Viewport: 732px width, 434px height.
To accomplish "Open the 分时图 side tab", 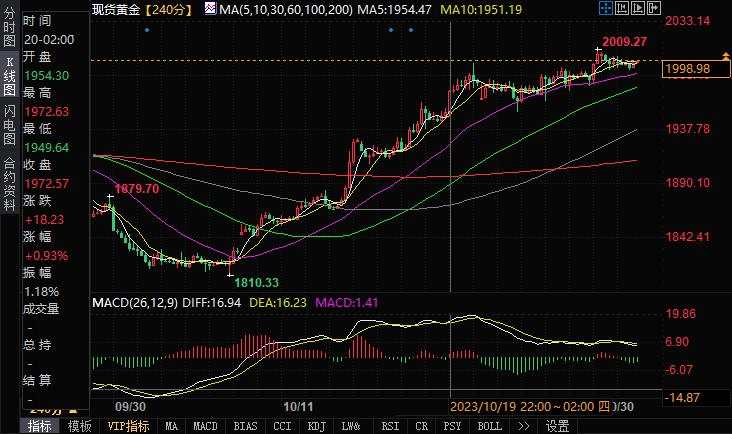I will [x=9, y=26].
